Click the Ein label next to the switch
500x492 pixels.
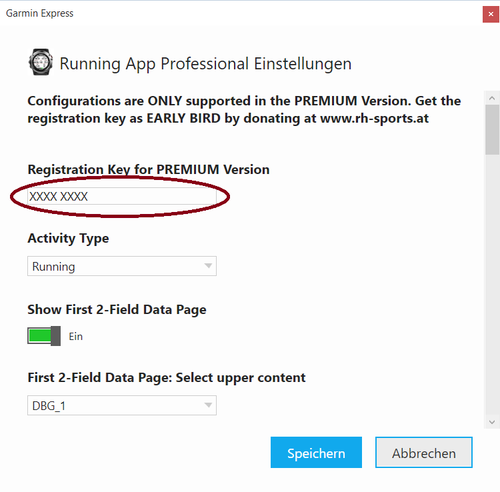click(76, 336)
